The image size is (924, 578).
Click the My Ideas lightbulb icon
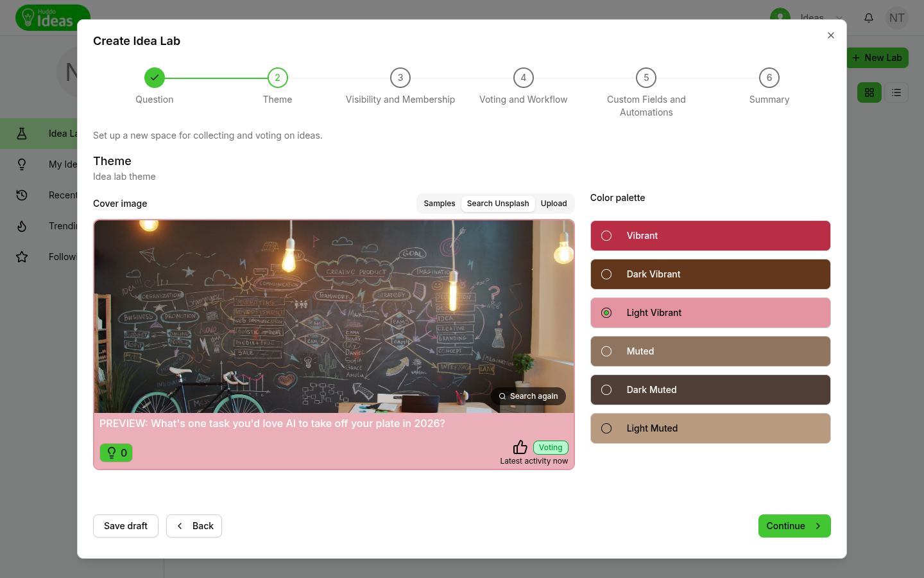22,164
